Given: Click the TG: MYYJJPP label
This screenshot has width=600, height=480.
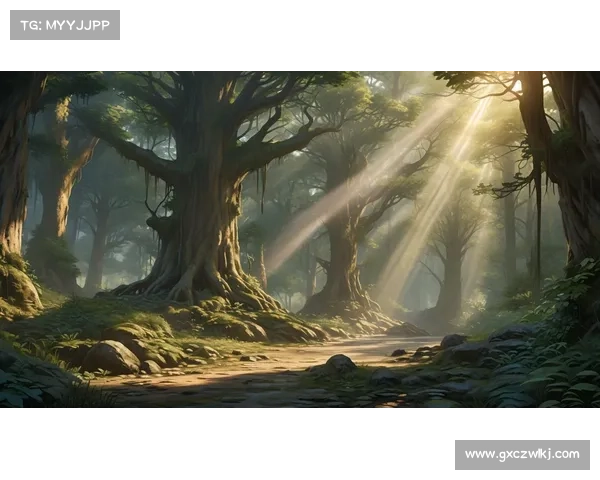Looking at the screenshot, I should (x=64, y=24).
